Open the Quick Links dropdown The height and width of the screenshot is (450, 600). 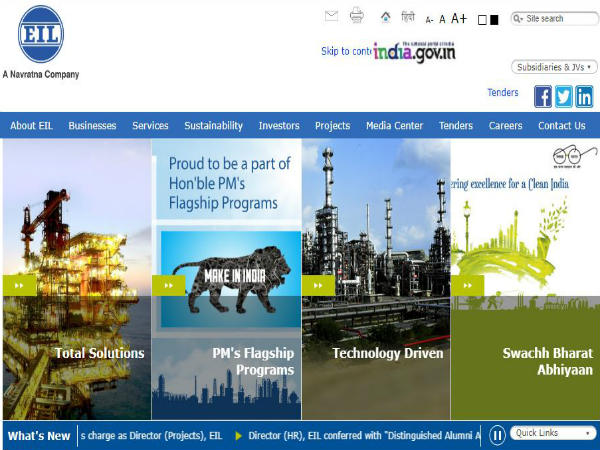(x=553, y=433)
